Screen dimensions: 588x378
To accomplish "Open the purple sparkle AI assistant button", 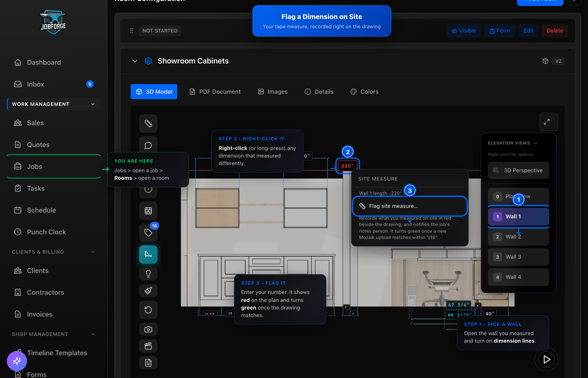I will click(x=17, y=361).
